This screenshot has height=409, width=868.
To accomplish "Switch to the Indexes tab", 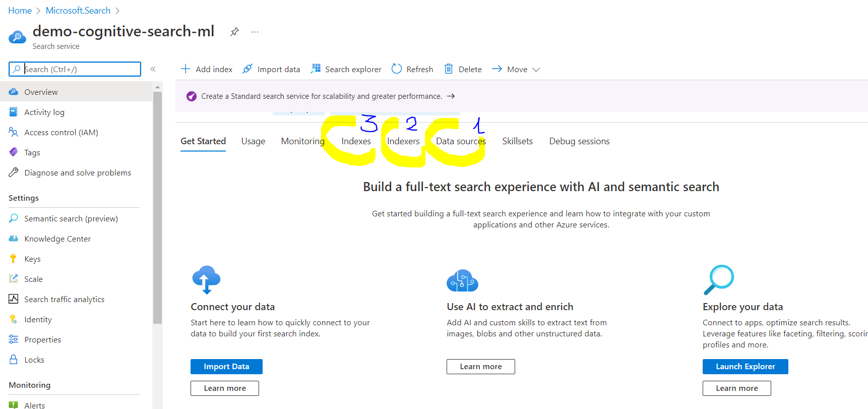I will (x=356, y=141).
